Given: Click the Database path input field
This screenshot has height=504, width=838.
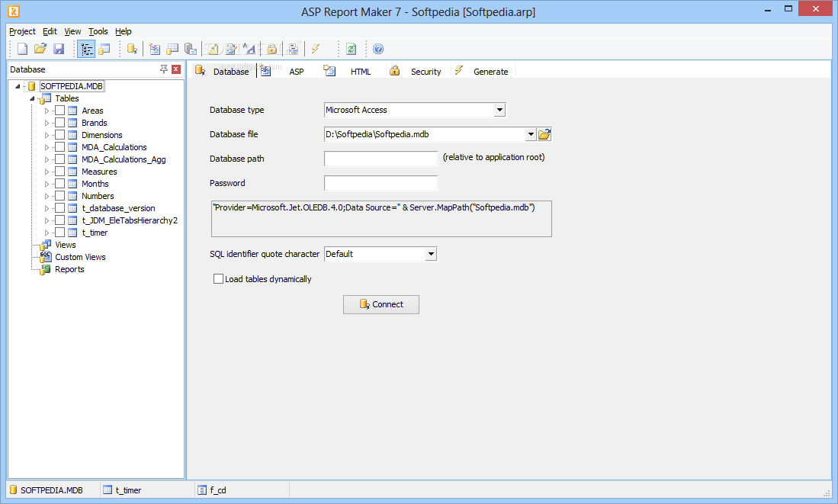Looking at the screenshot, I should pyautogui.click(x=380, y=159).
